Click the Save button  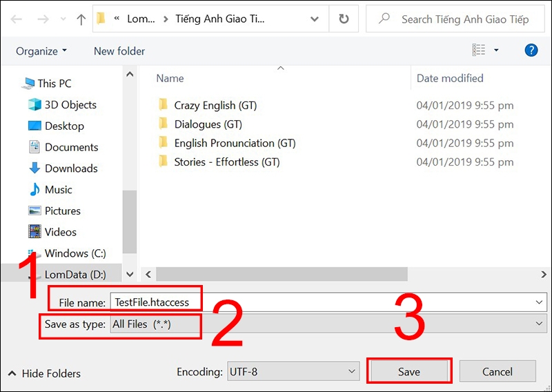[x=409, y=371]
